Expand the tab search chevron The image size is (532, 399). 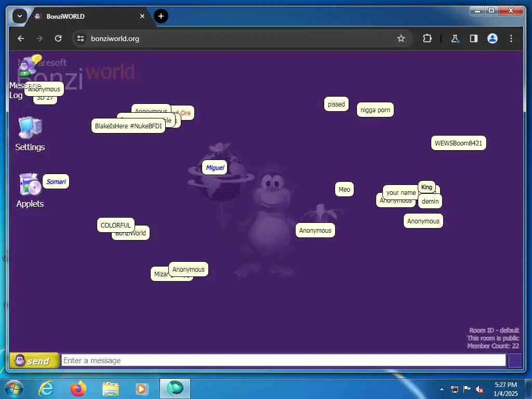pos(20,16)
